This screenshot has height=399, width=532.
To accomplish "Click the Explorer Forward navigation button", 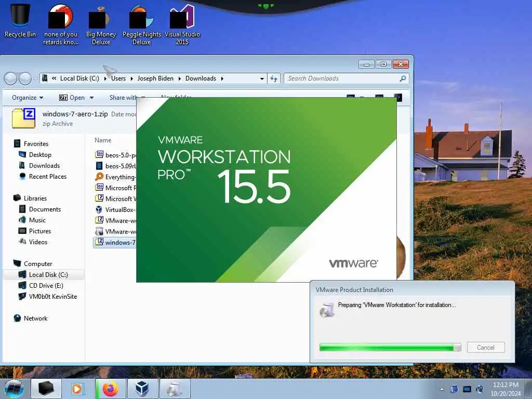I will [x=25, y=78].
